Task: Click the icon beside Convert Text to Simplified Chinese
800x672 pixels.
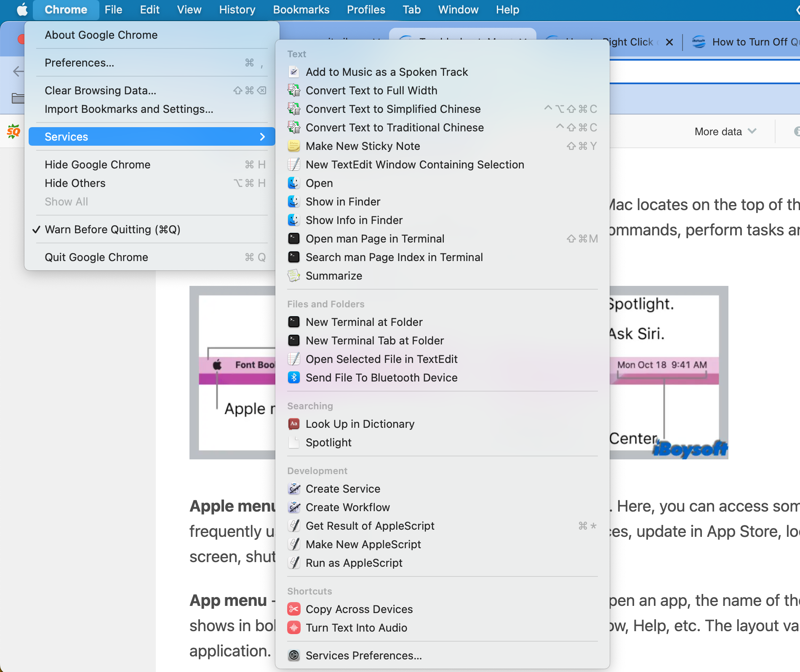Action: click(293, 109)
